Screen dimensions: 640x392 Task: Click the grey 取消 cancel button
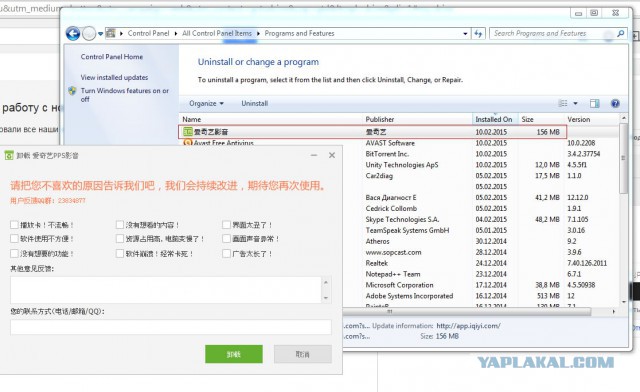pos(302,354)
